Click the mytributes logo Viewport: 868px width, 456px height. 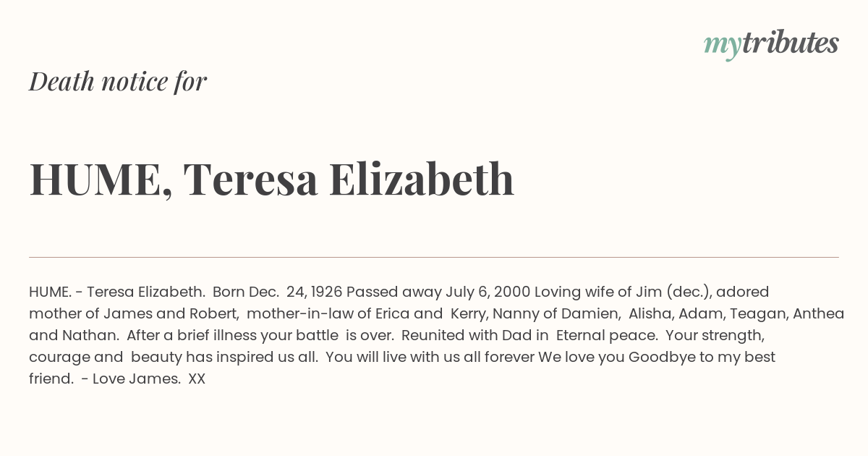771,44
